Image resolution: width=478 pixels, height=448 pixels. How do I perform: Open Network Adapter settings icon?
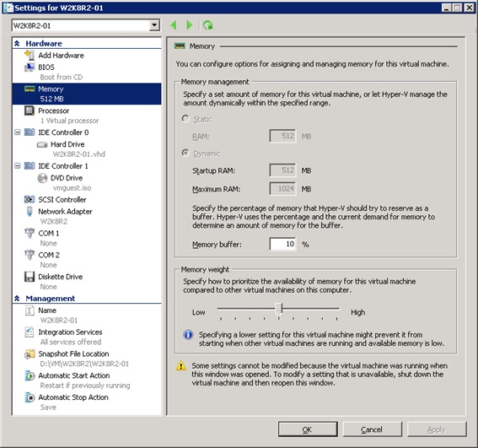click(30, 211)
